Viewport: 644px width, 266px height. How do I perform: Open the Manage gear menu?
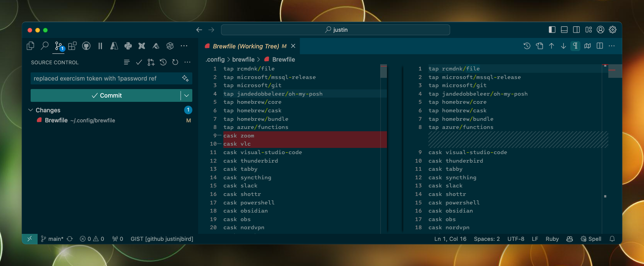pos(613,30)
